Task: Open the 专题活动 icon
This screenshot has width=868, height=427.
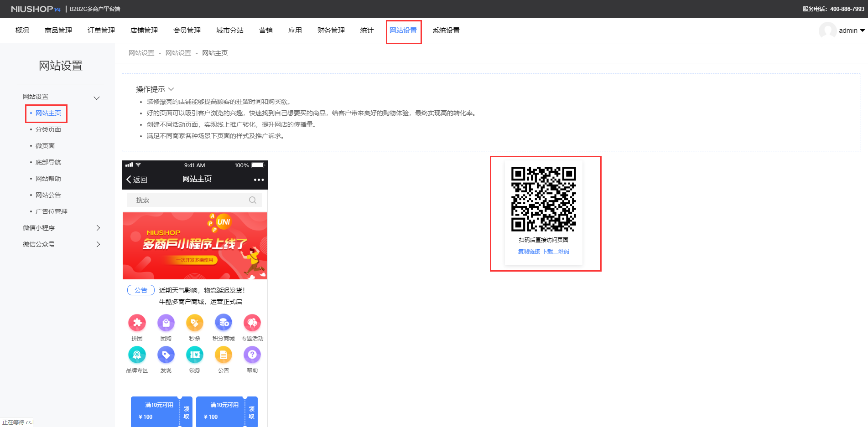Action: point(252,323)
